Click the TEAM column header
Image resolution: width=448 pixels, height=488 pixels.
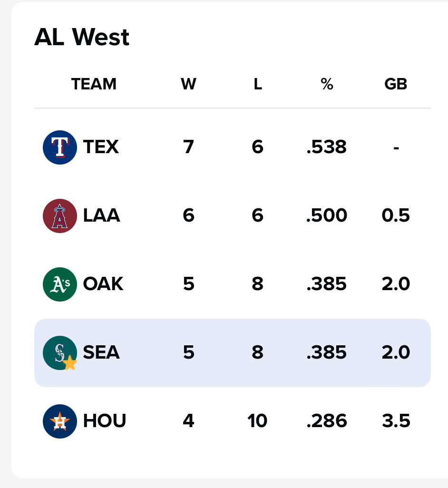[94, 84]
